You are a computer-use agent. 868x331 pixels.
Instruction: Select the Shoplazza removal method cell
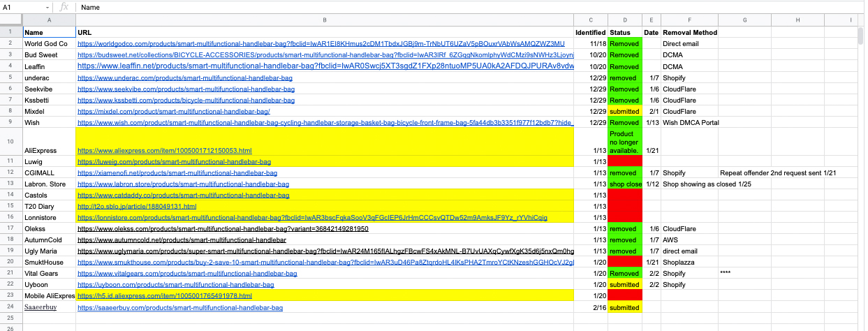(689, 263)
